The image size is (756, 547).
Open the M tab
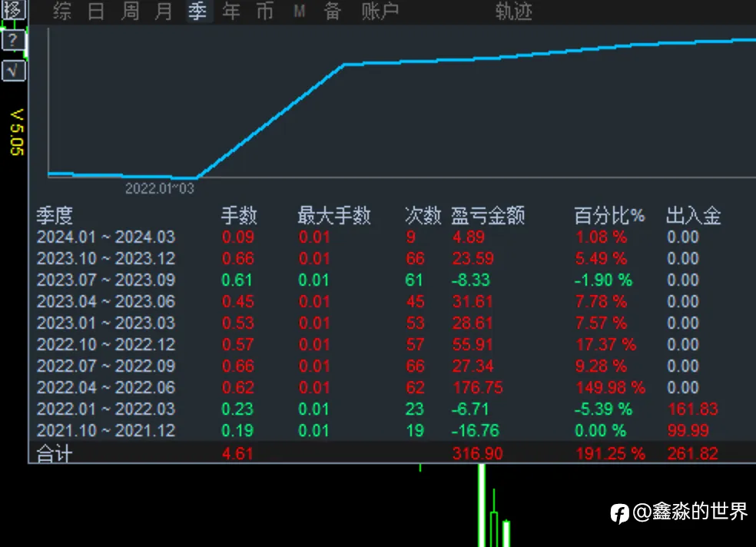[x=300, y=11]
